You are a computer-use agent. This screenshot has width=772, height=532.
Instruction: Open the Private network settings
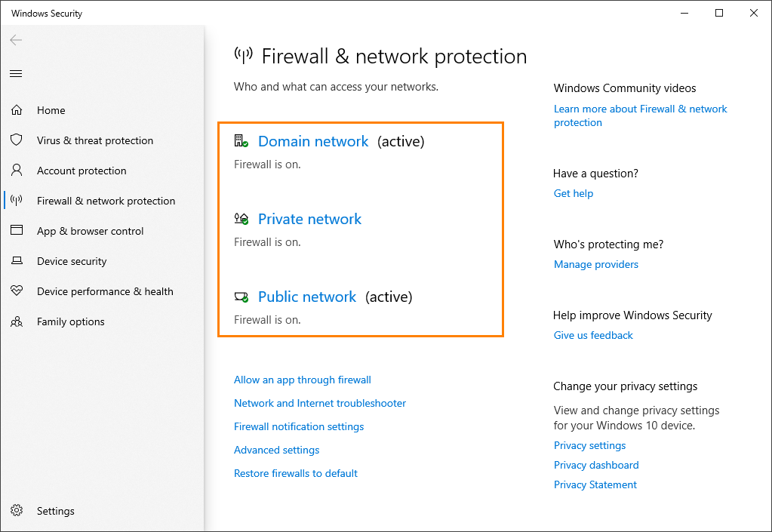pyautogui.click(x=309, y=219)
